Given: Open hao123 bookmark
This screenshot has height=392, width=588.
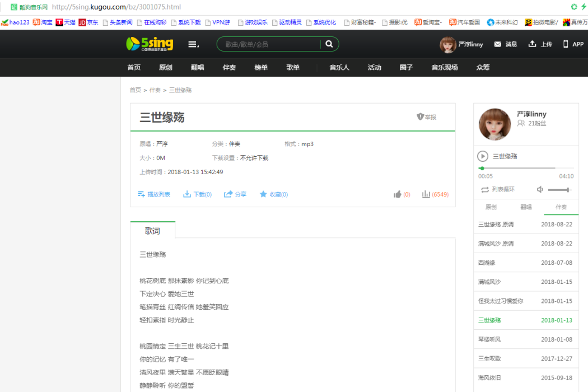Looking at the screenshot, I should click(x=15, y=22).
